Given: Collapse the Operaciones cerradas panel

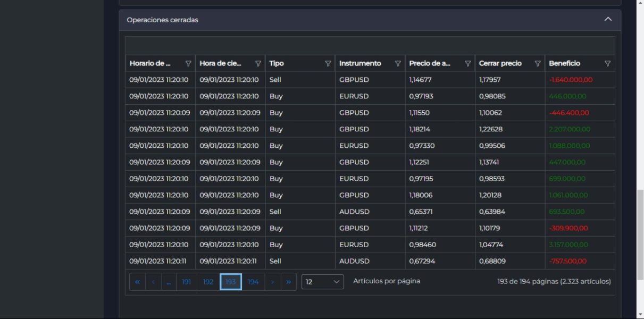Looking at the screenshot, I should (608, 20).
